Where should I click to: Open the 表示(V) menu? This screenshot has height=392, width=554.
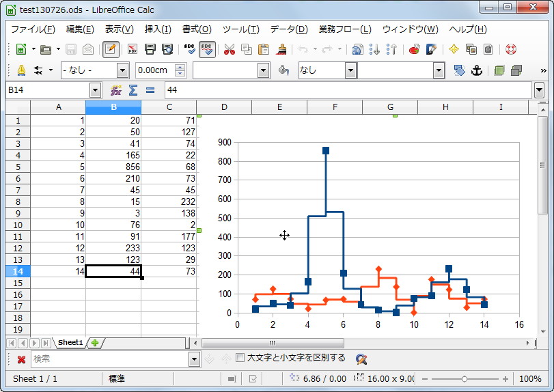click(x=119, y=29)
